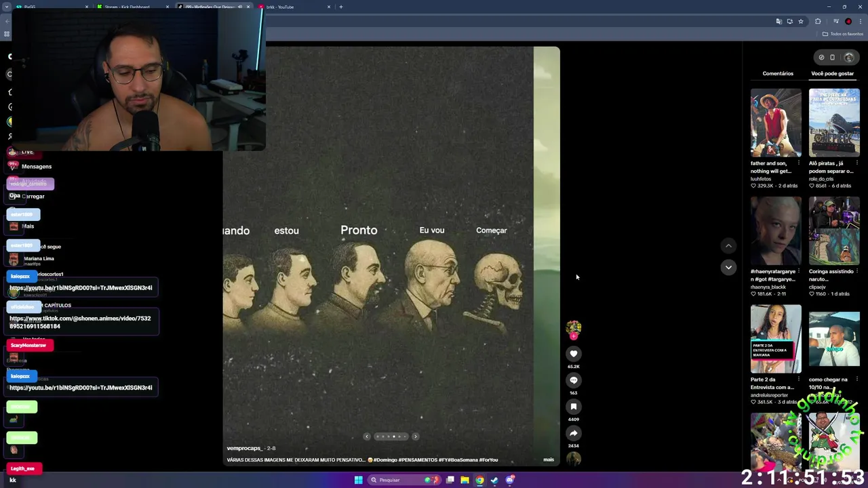Open the Chrome extensions puzzle icon
The height and width of the screenshot is (488, 868).
818,22
